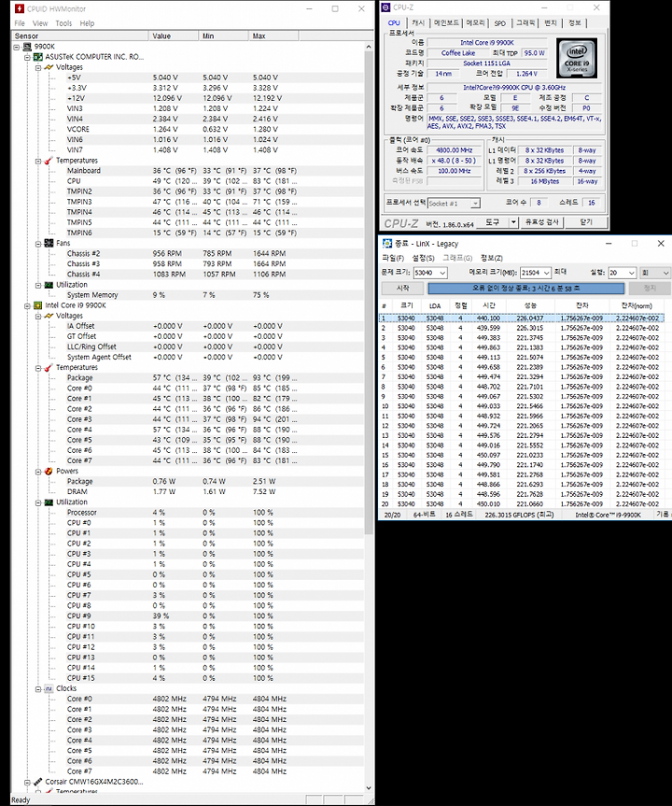Image resolution: width=672 pixels, height=806 pixels.
Task: Collapse the Powers group
Action: (38, 472)
